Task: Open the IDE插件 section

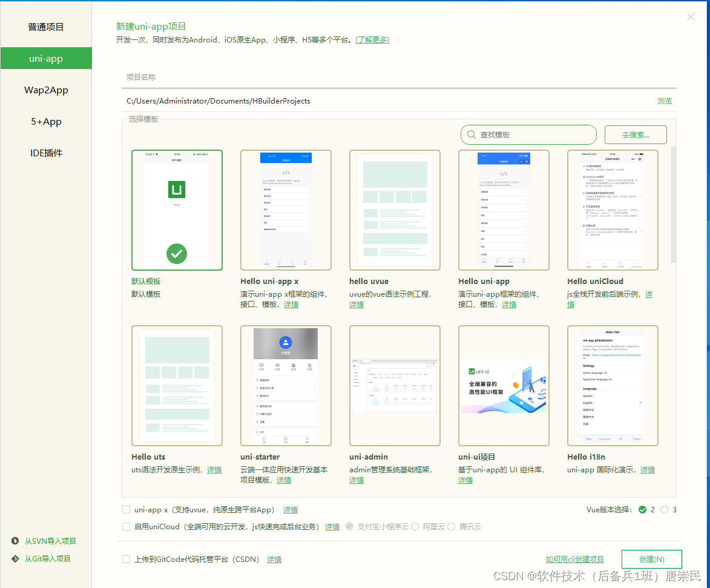Action: 46,153
